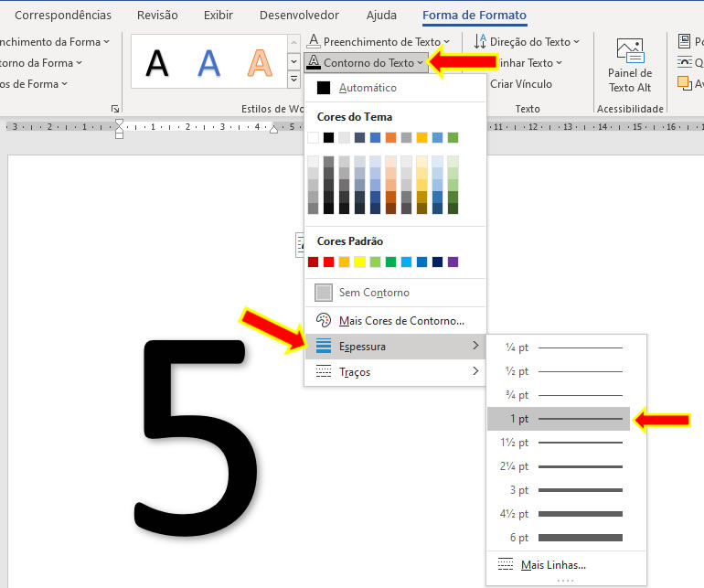Expand the WordArt styles gallery more button

(293, 79)
